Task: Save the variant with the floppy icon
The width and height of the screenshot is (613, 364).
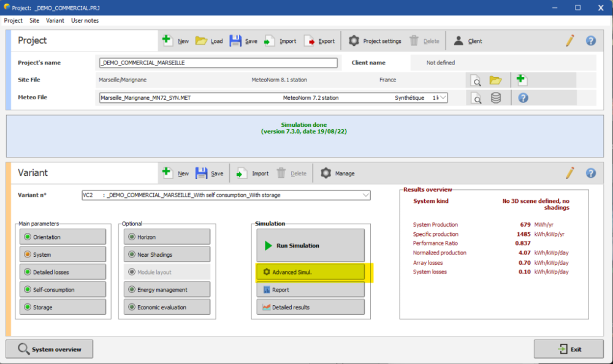Action: [x=201, y=173]
